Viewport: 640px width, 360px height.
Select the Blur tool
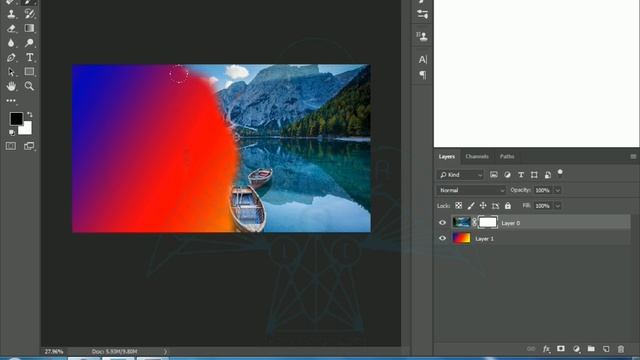[x=11, y=43]
